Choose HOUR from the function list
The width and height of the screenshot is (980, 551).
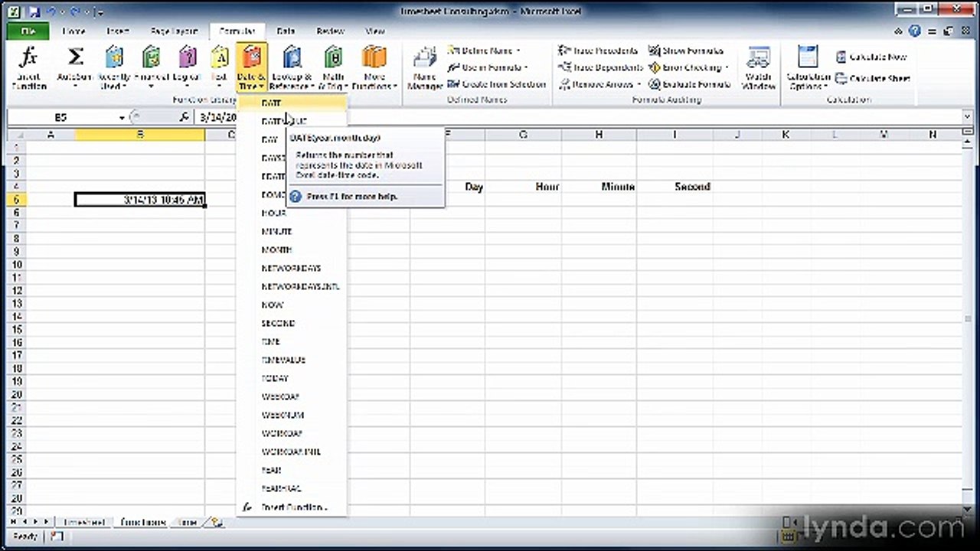292,213
